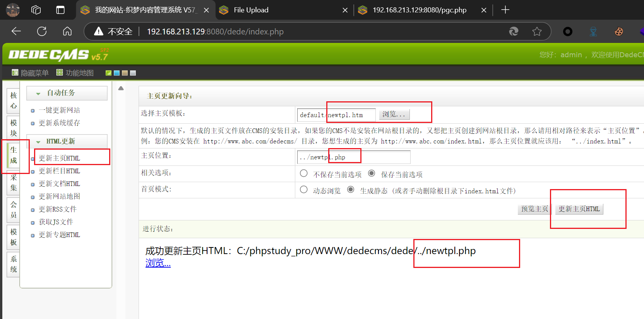This screenshot has width=644, height=319.
Task: Collapse the HTML更新 menu section
Action: (x=38, y=142)
